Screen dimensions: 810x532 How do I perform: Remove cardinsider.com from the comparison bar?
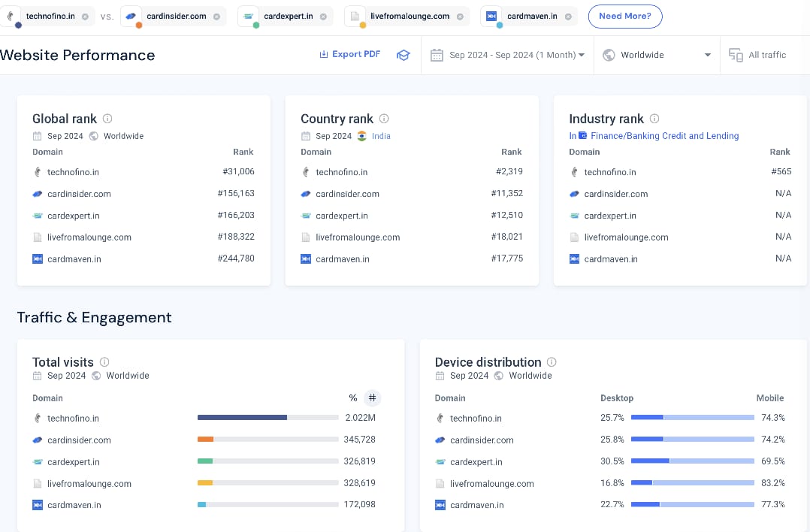coord(216,17)
